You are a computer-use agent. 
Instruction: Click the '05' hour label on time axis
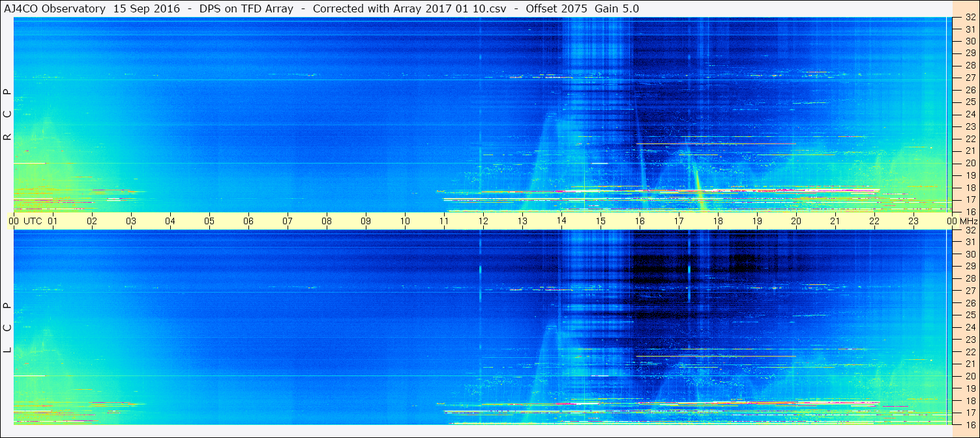tap(209, 221)
